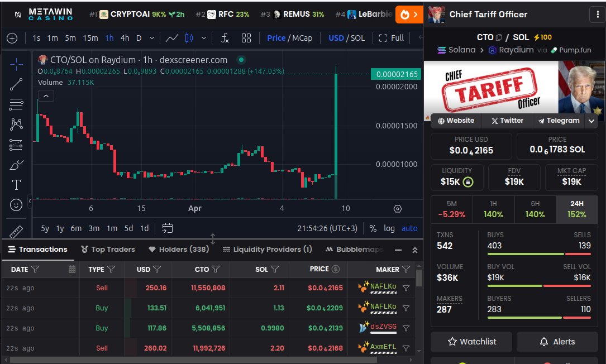Click the horizontal scrollbar under transactions table
Viewport: 606px width, 364px height.
coord(193,360)
